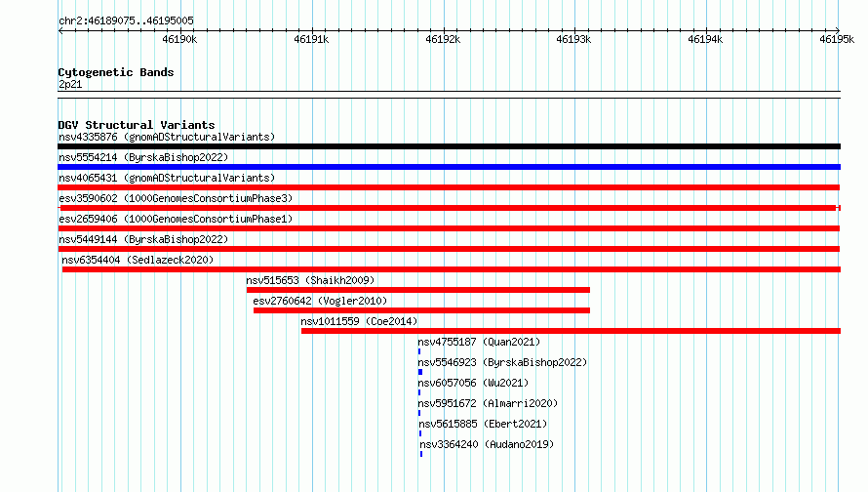Click nsv6354404 Sedlazeck2020 variant bar
This screenshot has height=492, width=868.
452,269
